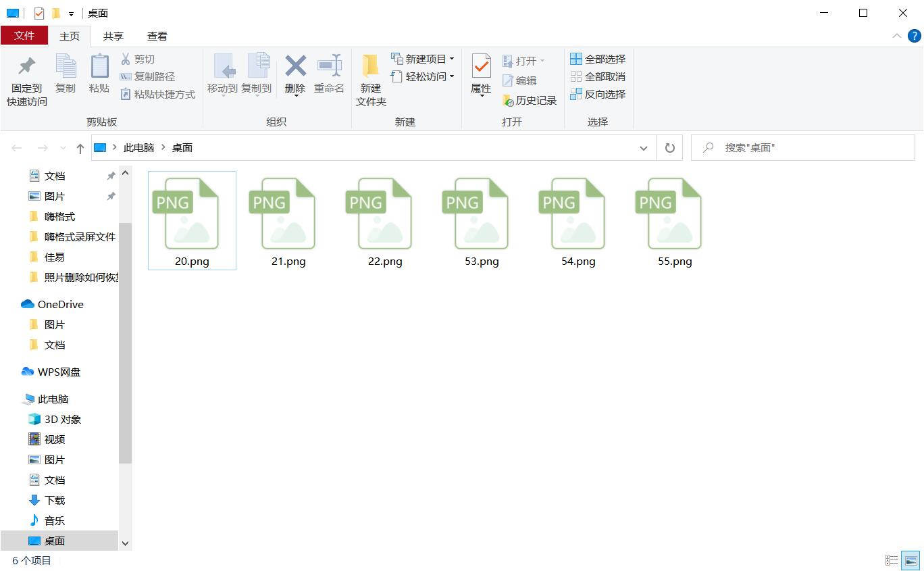The height and width of the screenshot is (571, 924).
Task: Choose 复制路径 in the clipboard group
Action: [x=147, y=77]
